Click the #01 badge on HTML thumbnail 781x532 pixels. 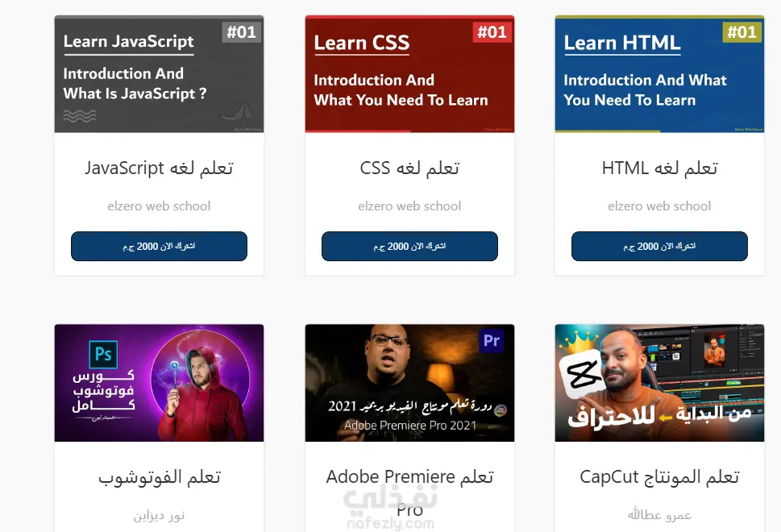(x=742, y=32)
